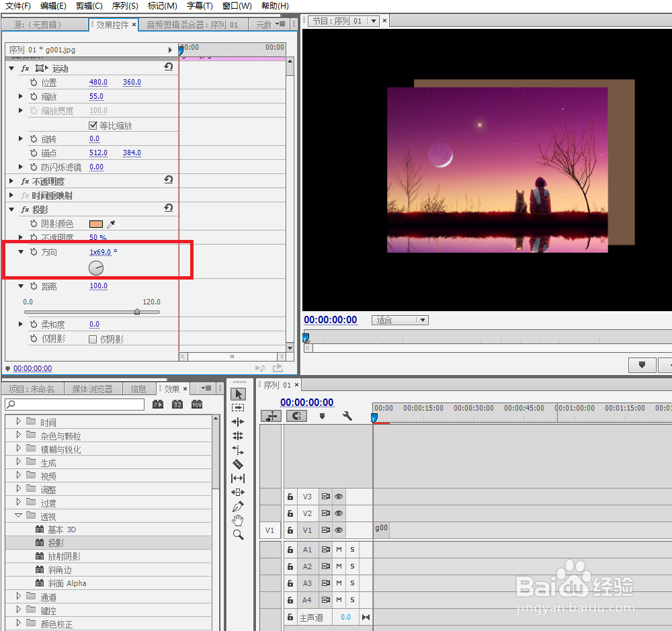Select the Ripple Edit tool

pos(239,422)
